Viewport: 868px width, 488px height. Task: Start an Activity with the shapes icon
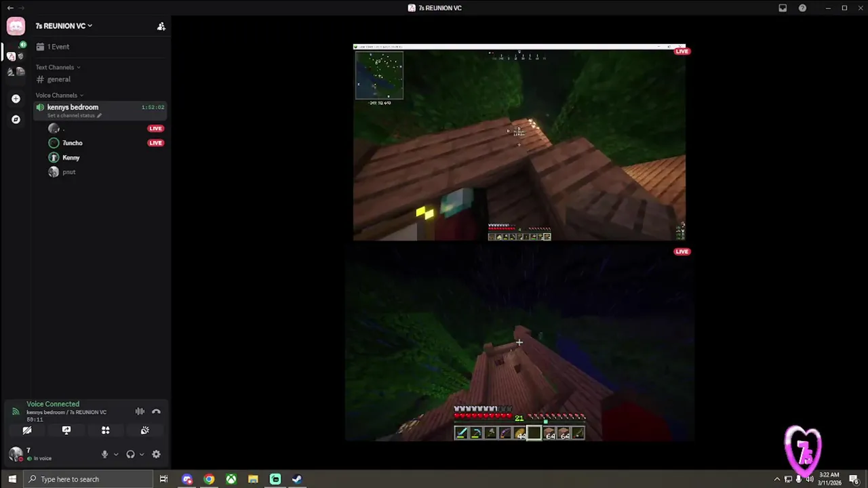(x=106, y=430)
